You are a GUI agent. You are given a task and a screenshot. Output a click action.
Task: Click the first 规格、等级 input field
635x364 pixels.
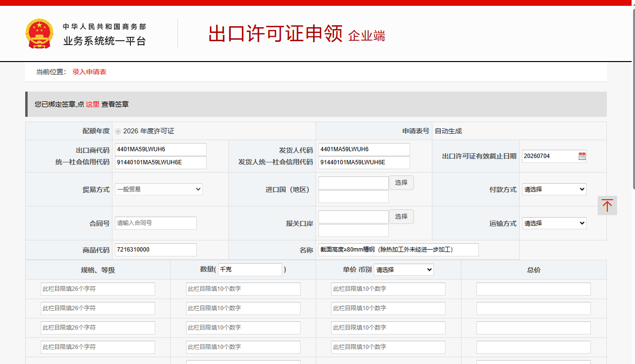pyautogui.click(x=98, y=289)
